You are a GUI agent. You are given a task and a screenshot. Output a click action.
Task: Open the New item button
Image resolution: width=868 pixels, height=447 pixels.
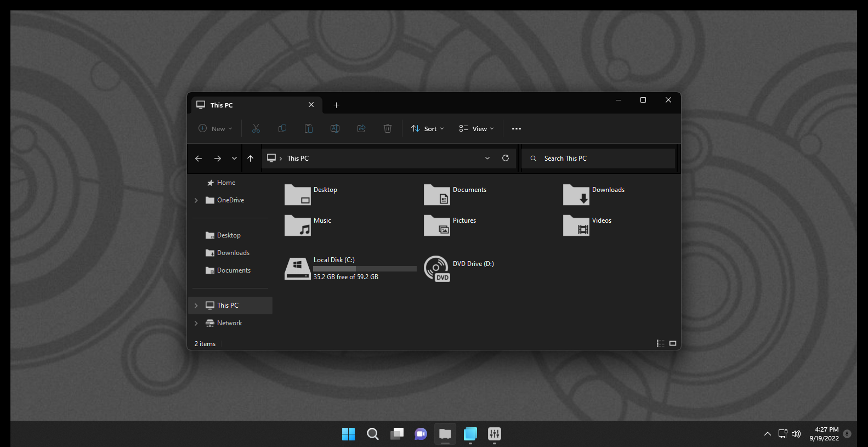coord(215,128)
